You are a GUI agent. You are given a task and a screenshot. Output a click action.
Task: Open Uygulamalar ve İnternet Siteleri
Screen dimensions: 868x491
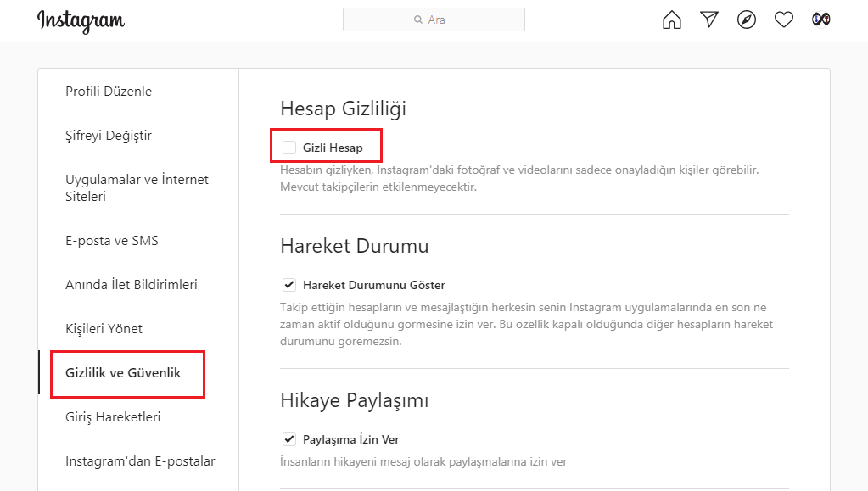(137, 187)
